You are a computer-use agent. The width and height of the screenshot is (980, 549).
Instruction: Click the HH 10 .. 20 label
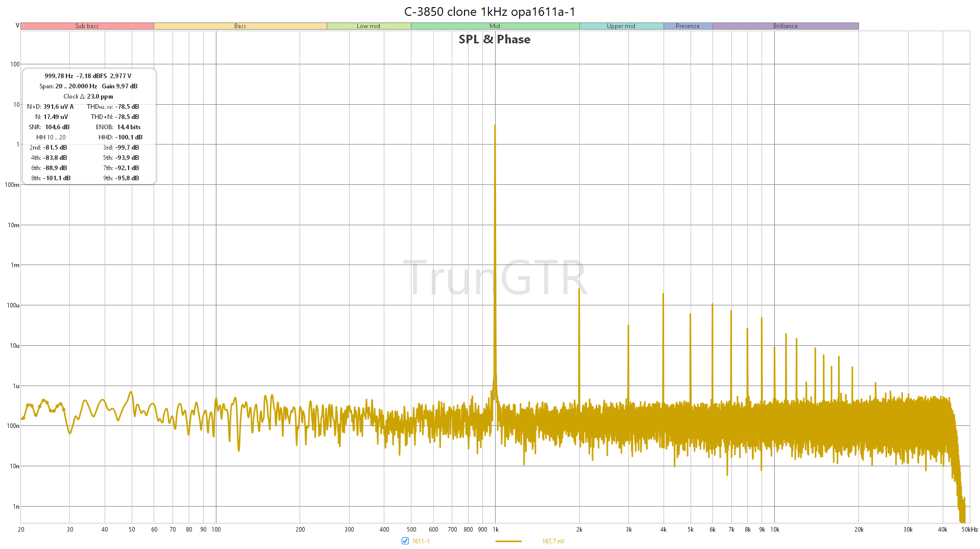[x=51, y=137]
